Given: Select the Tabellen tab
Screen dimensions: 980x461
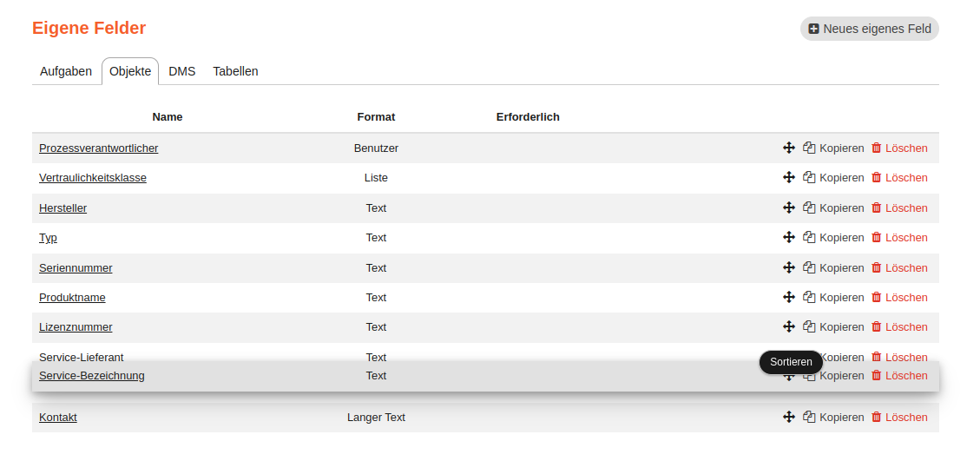Looking at the screenshot, I should [x=235, y=71].
